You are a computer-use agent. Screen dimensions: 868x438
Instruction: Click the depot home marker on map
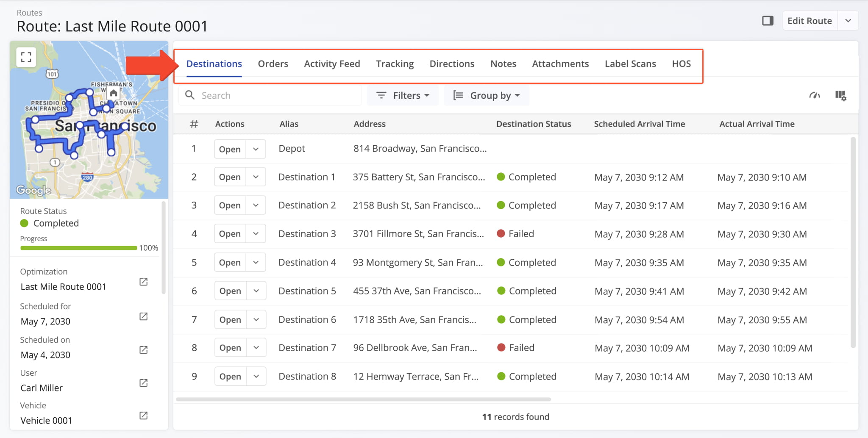click(x=113, y=93)
